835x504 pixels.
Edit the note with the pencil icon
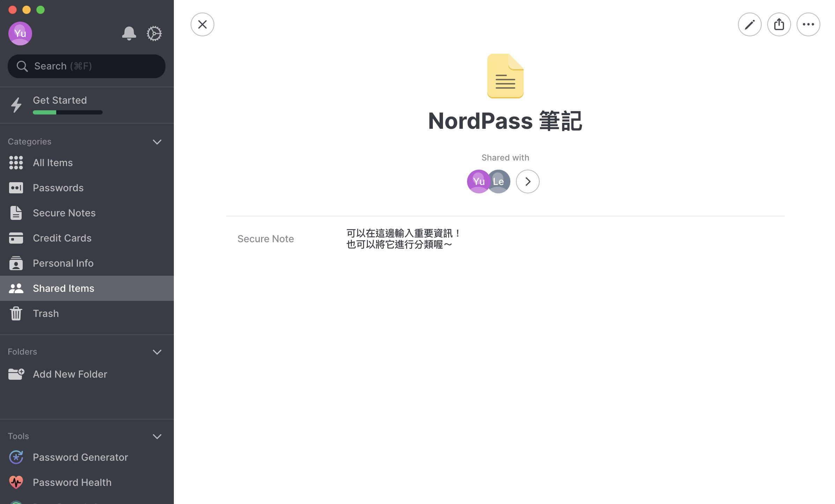pyautogui.click(x=750, y=24)
